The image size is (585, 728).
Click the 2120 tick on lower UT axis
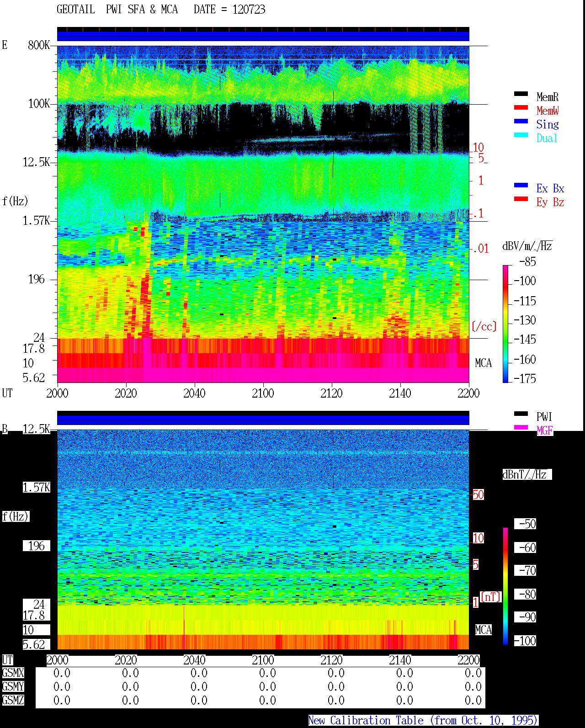click(331, 660)
